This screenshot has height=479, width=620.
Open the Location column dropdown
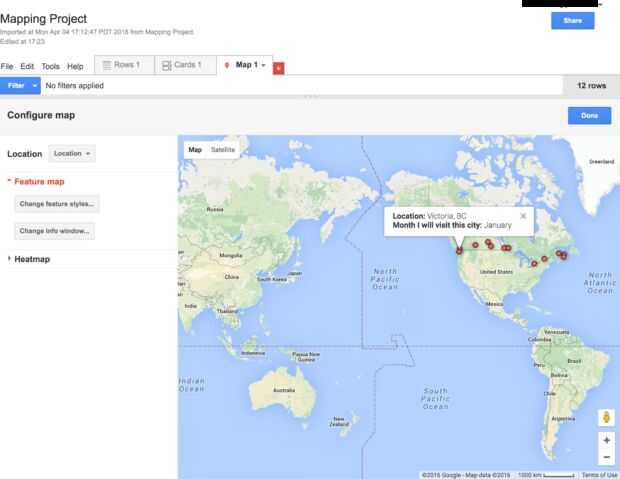(x=72, y=153)
